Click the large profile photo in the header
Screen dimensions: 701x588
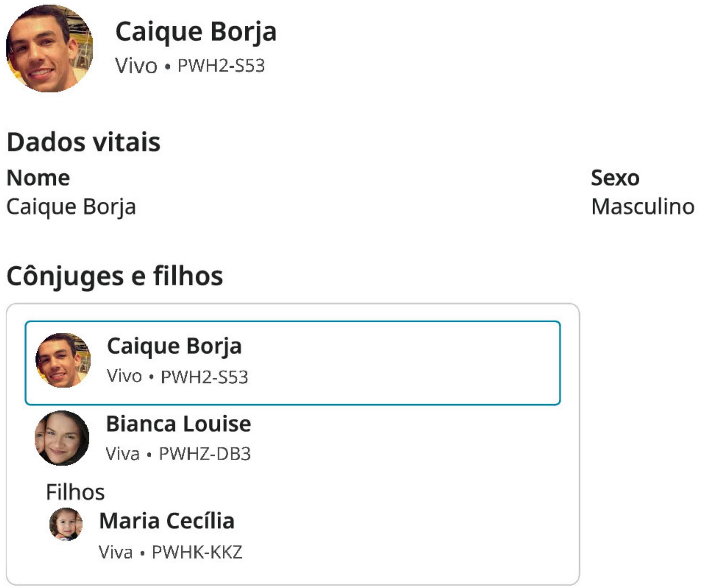(49, 48)
